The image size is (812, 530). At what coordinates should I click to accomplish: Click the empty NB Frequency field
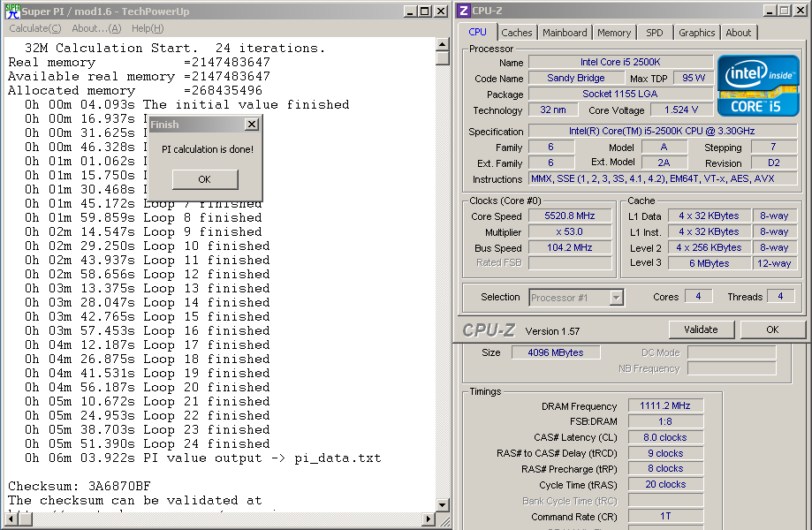(x=732, y=368)
